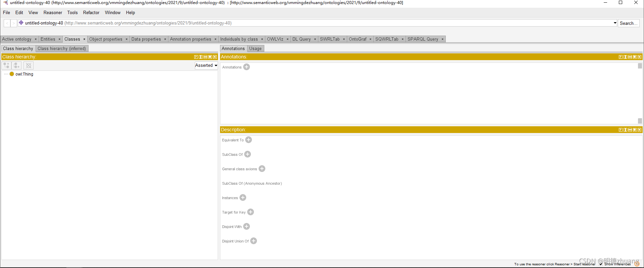Screen dimensions: 644x268
Task: Add a Disjoint With class
Action: (247, 226)
